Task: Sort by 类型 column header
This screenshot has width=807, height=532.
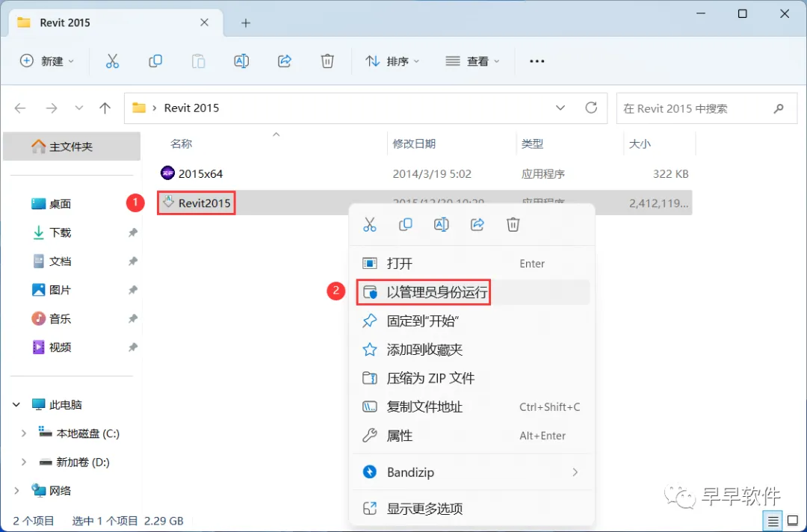Action: pos(532,144)
